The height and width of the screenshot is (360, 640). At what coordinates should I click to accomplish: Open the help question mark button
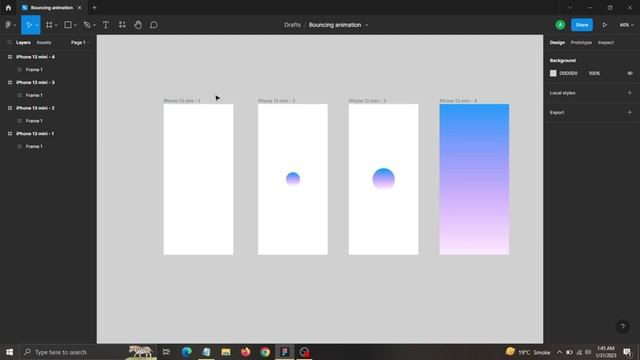622,326
